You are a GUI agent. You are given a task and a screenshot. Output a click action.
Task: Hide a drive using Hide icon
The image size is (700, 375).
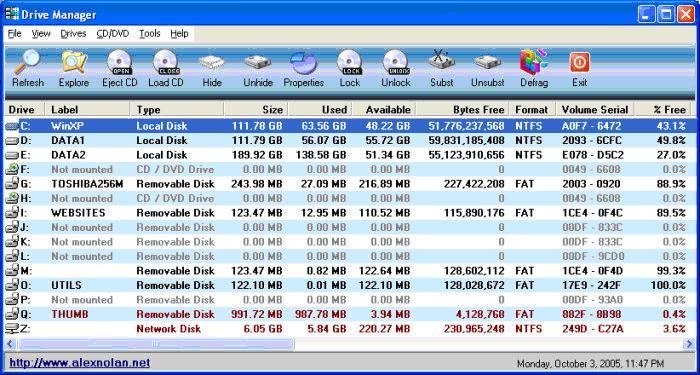click(212, 62)
